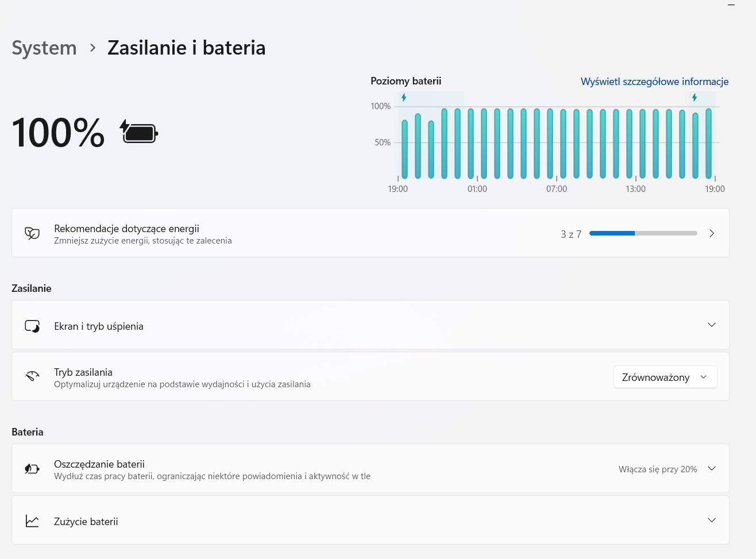Click the battery usage graph icon
756x559 pixels.
pyautogui.click(x=32, y=521)
